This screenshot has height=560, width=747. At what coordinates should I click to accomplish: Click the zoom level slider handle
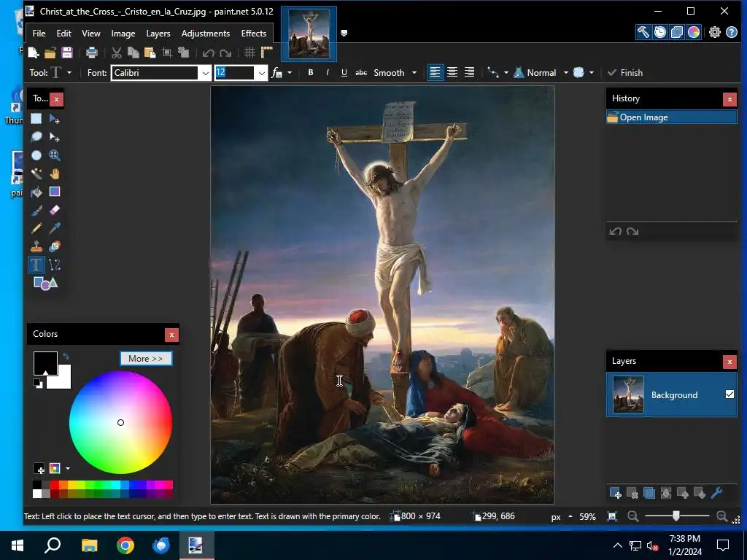(676, 516)
